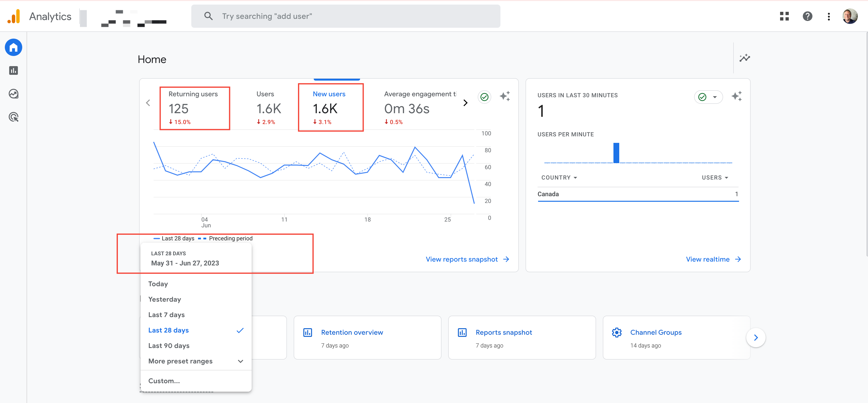Click the Retention overview report icon

coord(308,333)
